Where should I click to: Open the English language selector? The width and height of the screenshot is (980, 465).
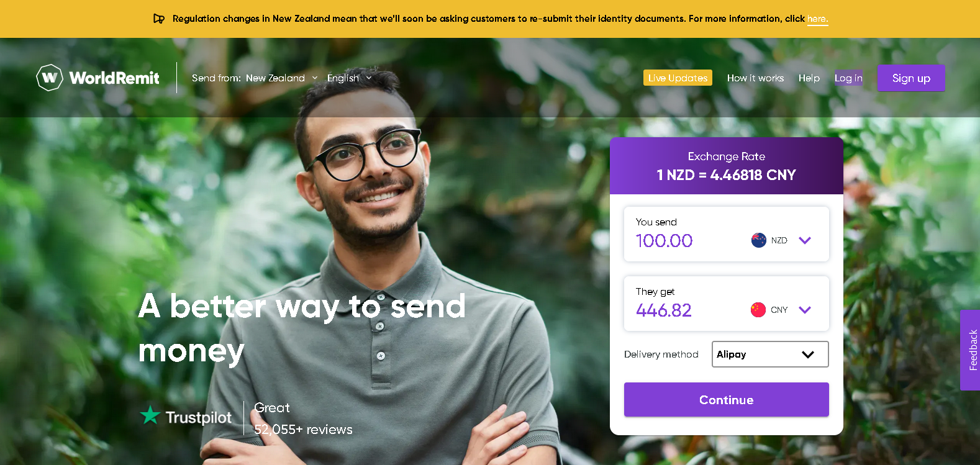[x=349, y=78]
